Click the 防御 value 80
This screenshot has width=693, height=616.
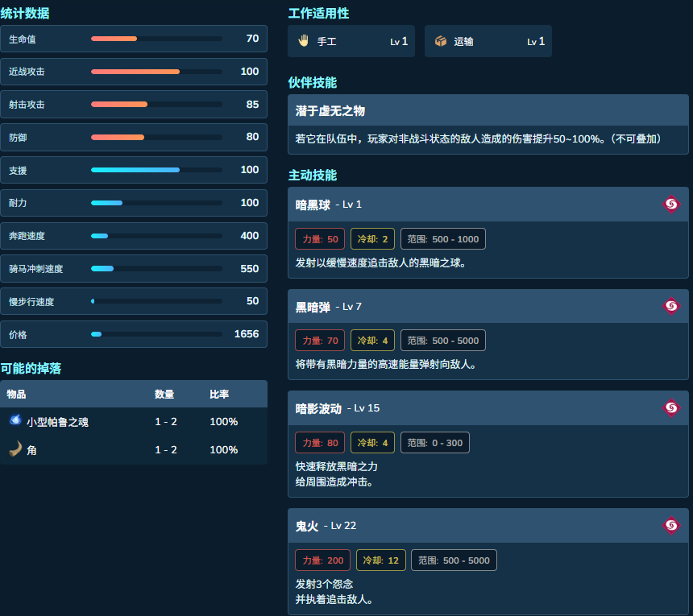tap(252, 137)
